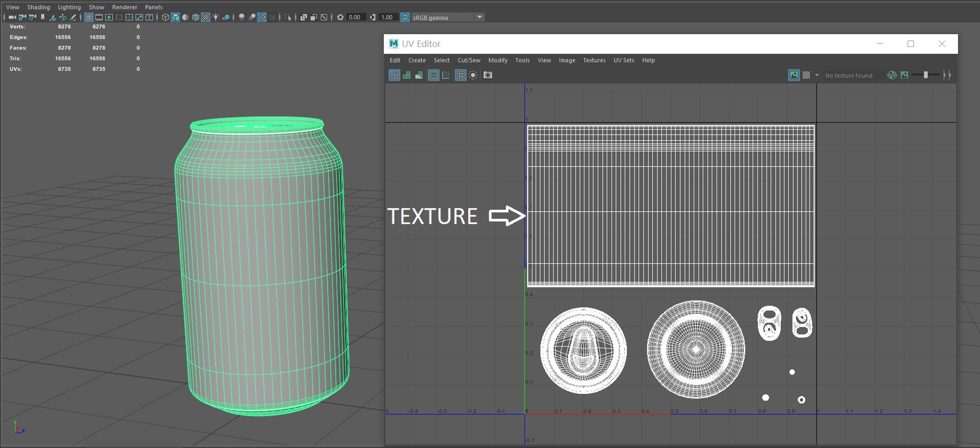
Task: Open the viewport Shading menu
Action: click(39, 7)
